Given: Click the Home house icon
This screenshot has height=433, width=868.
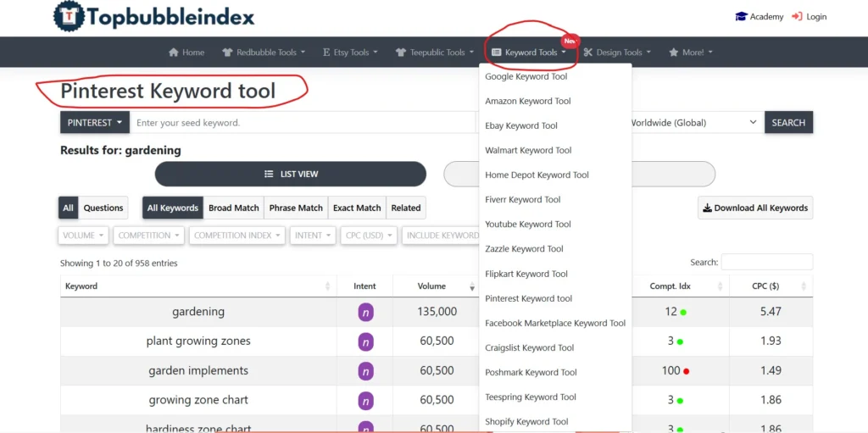Looking at the screenshot, I should pyautogui.click(x=174, y=52).
